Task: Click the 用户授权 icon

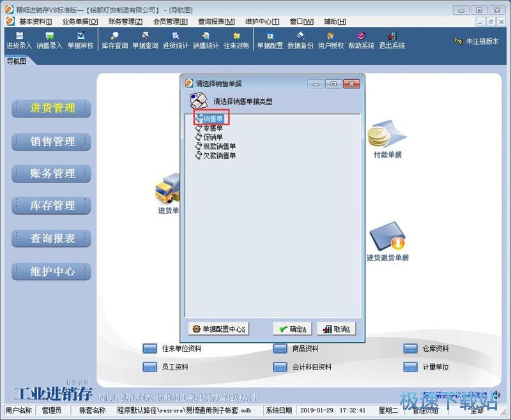Action: click(x=331, y=41)
